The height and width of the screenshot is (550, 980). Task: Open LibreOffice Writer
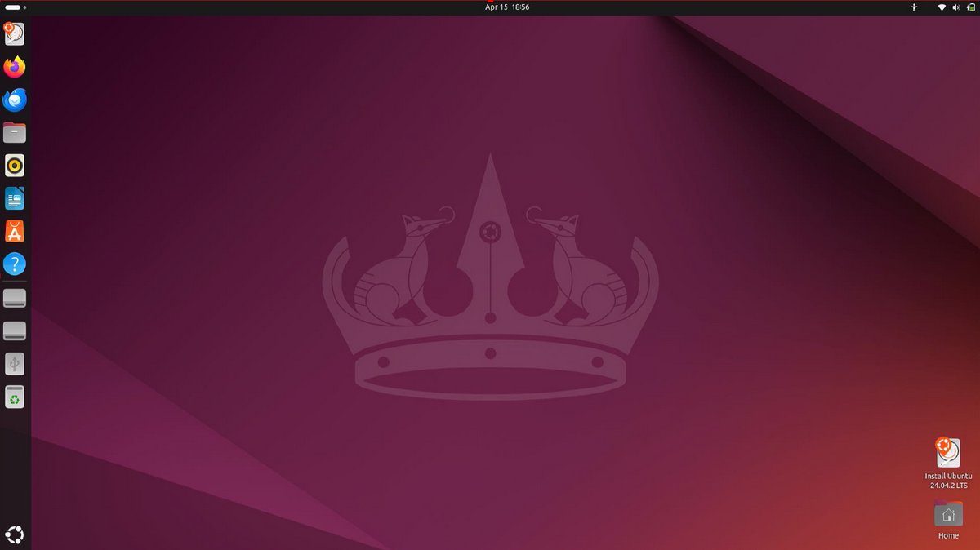point(15,199)
